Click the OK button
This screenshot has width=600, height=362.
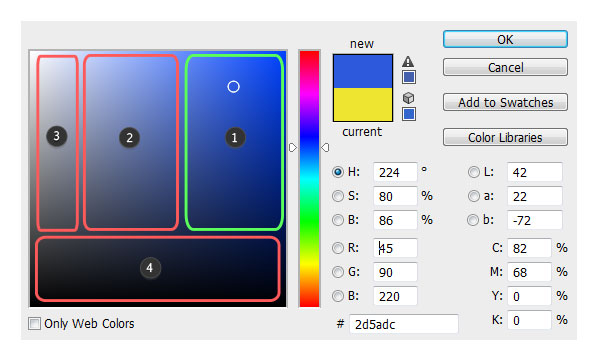(x=505, y=39)
